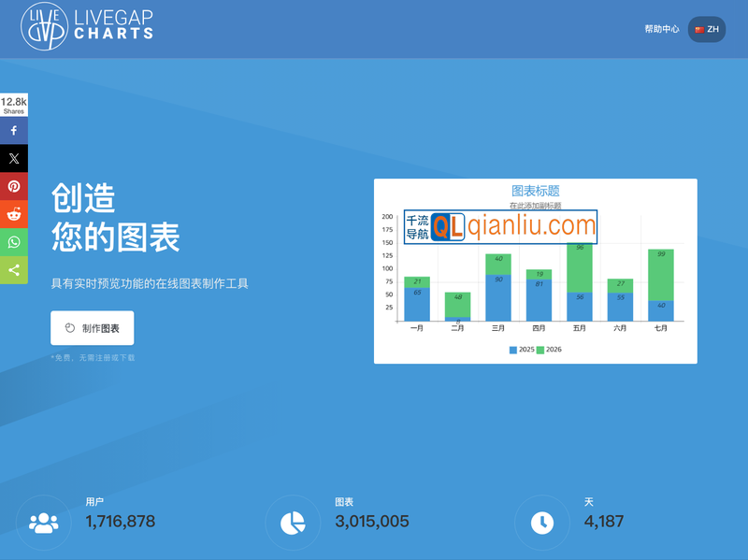The height and width of the screenshot is (560, 748).
Task: Click the 12.8k Shares counter
Action: click(x=12, y=103)
